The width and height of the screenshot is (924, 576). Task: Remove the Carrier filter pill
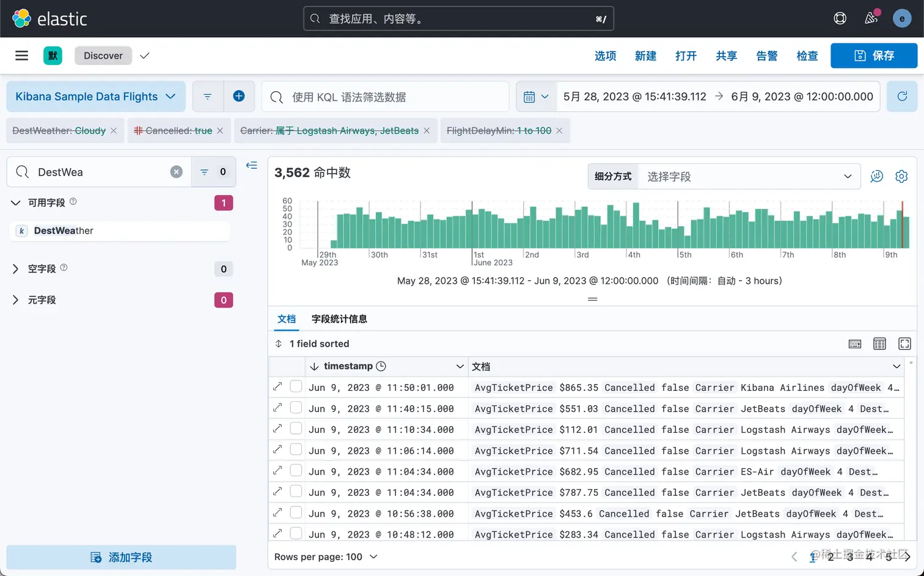point(427,131)
